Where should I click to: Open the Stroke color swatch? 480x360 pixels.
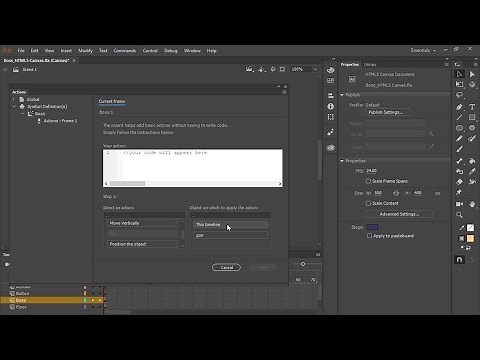(470, 228)
